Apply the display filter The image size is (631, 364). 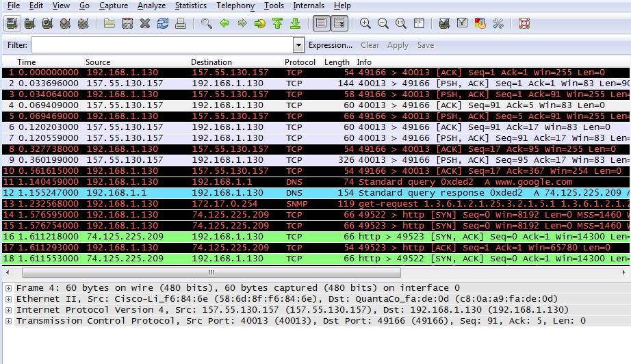tap(398, 45)
